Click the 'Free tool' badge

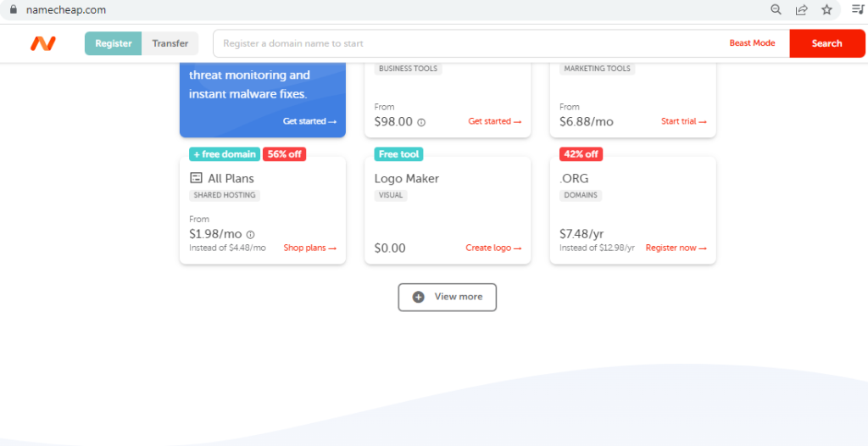tap(398, 154)
